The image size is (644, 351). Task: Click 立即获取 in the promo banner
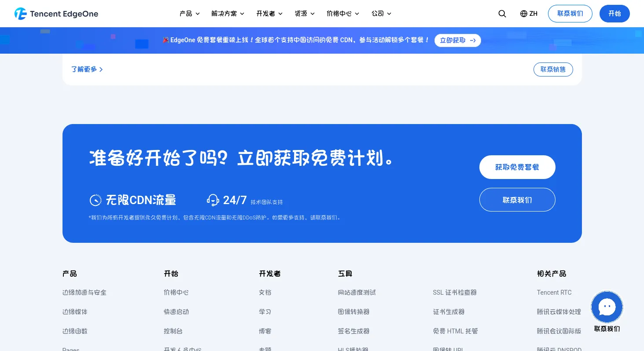458,40
